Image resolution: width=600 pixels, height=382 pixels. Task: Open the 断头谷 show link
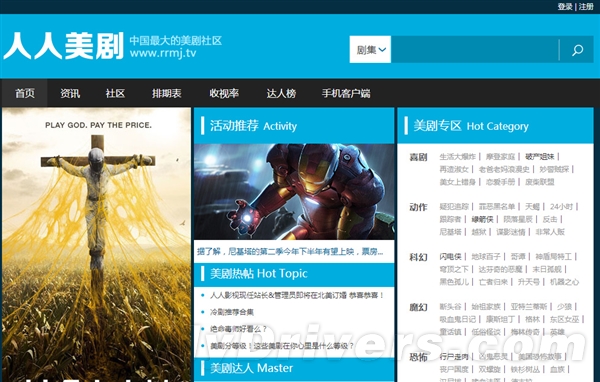[450, 307]
